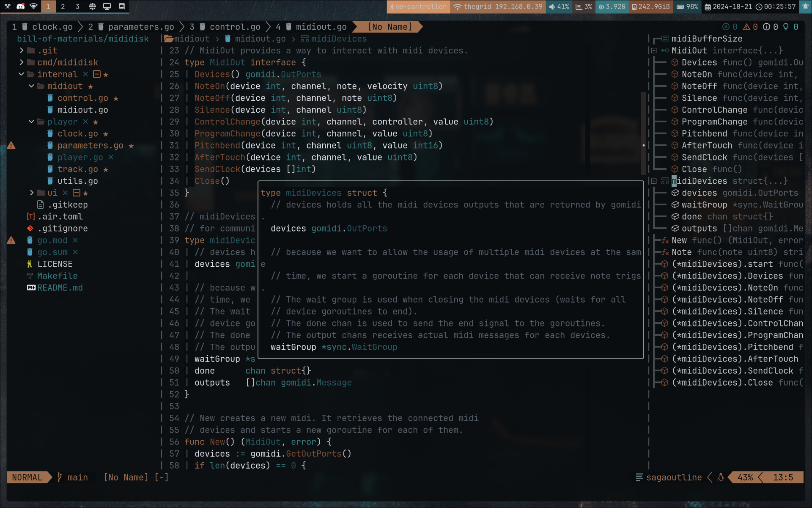Image resolution: width=812 pixels, height=508 pixels.
Task: Collapse the midiDevices struct outline node
Action: [x=654, y=181]
